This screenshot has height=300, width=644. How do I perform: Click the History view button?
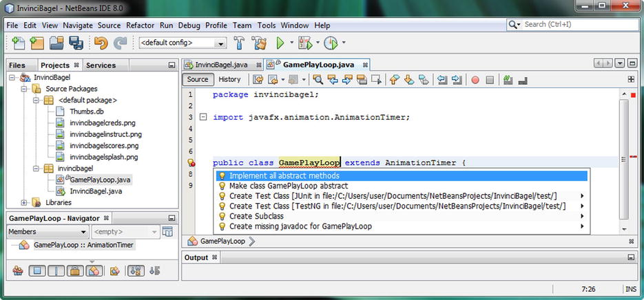click(x=229, y=80)
